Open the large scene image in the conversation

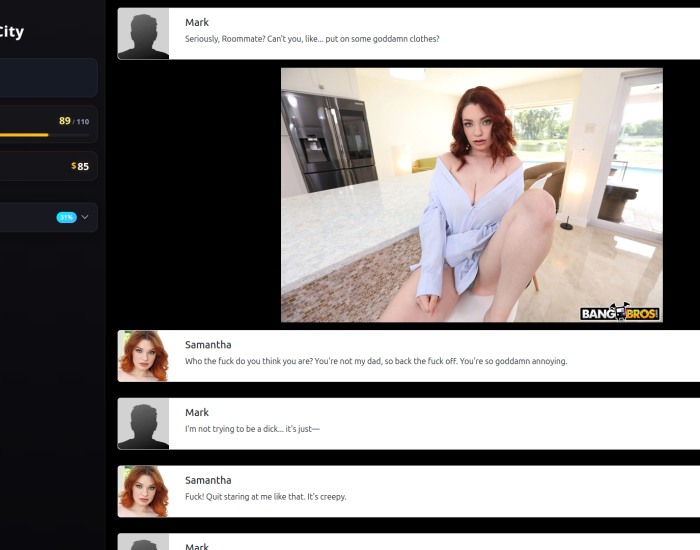coord(472,195)
